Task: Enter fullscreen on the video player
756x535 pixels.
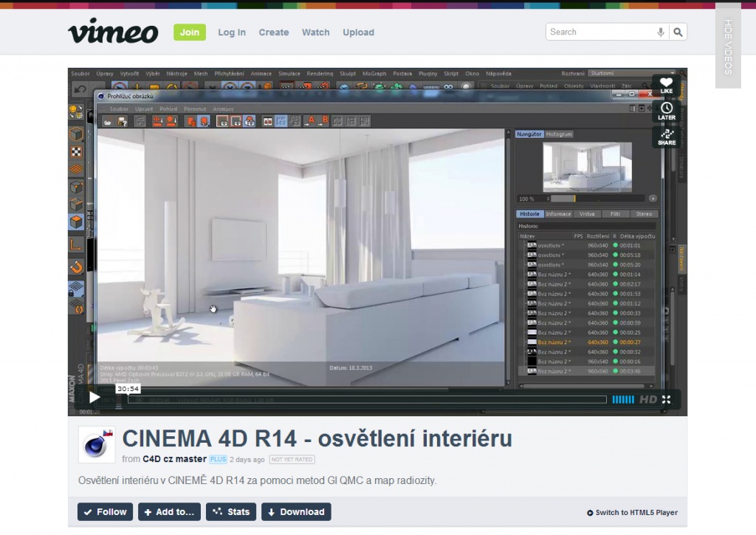Action: 667,399
